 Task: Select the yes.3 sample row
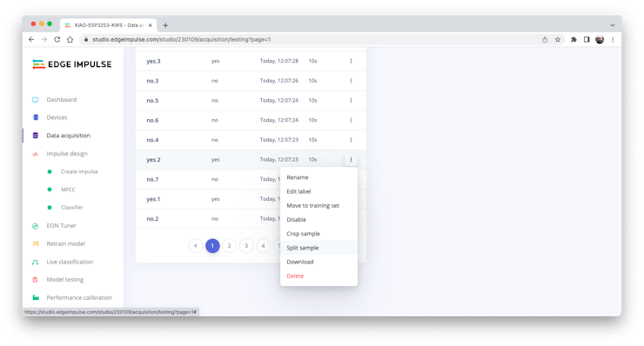251,61
